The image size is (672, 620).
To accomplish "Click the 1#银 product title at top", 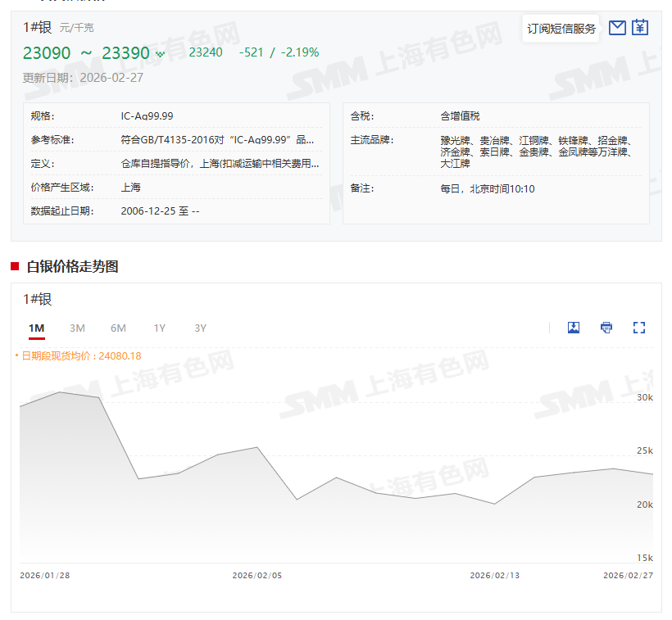I will coord(37,27).
